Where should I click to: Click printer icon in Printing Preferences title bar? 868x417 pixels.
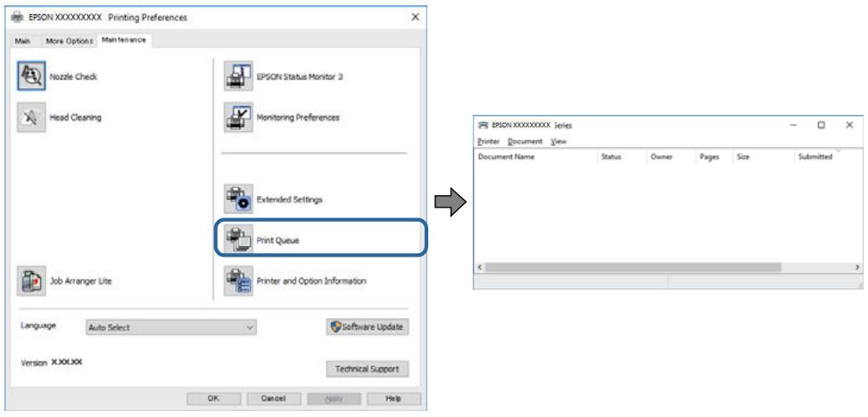pos(17,17)
